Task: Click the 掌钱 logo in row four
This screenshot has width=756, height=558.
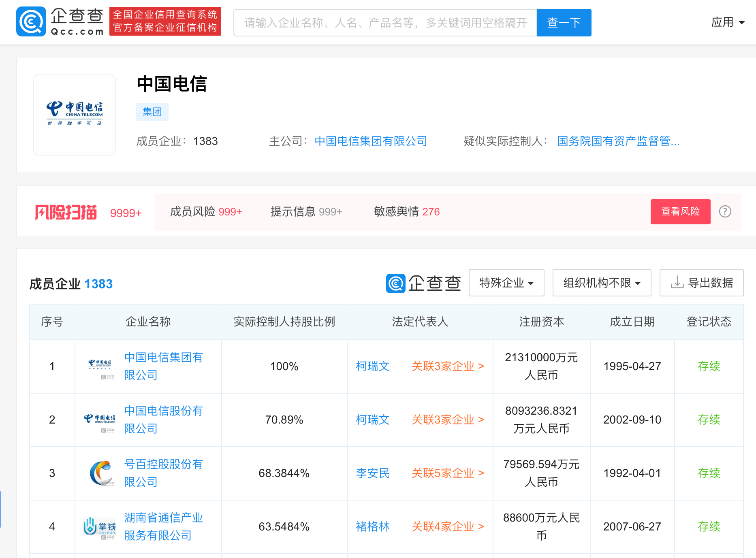Action: [x=100, y=526]
